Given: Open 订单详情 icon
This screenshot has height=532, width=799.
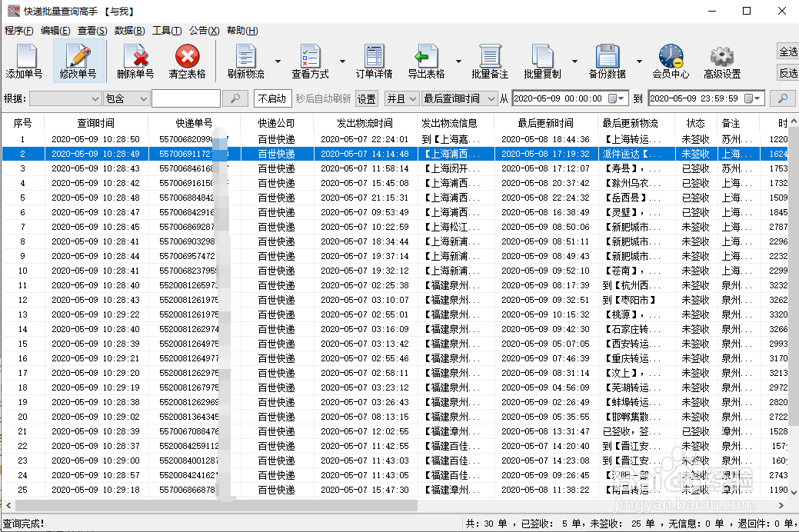Looking at the screenshot, I should pyautogui.click(x=374, y=61).
